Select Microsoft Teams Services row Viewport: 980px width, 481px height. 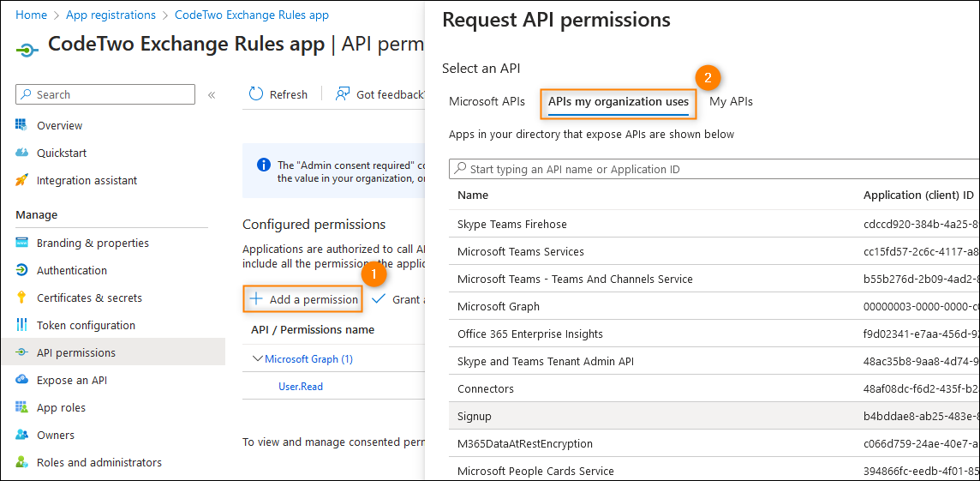click(x=714, y=251)
